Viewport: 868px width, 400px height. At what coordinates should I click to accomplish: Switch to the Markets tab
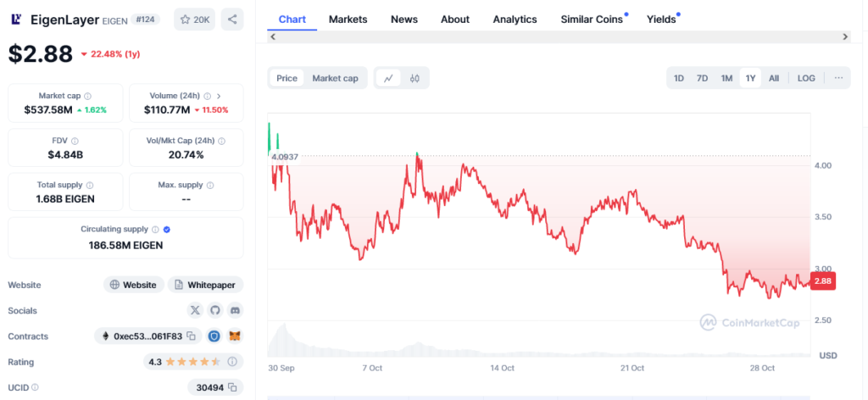(348, 19)
